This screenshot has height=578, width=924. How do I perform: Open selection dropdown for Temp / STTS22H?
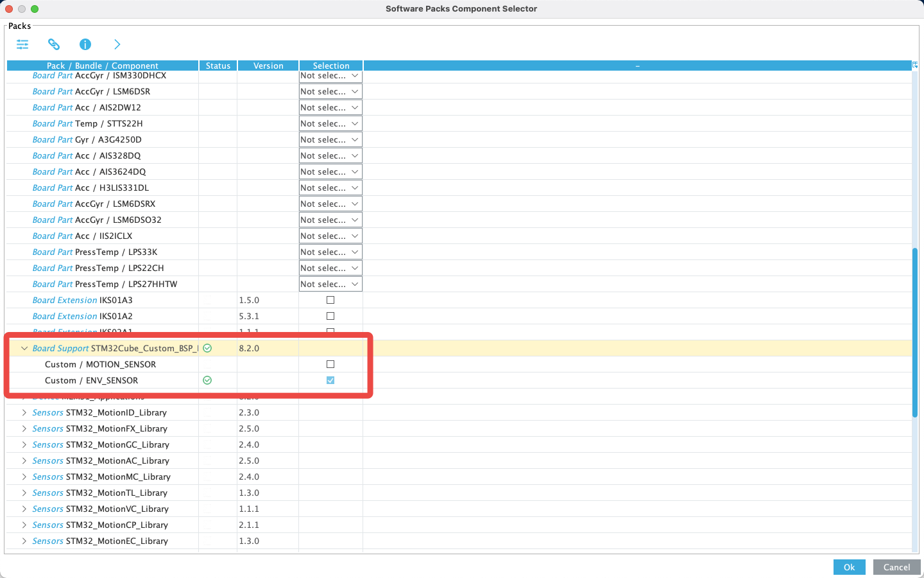330,123
